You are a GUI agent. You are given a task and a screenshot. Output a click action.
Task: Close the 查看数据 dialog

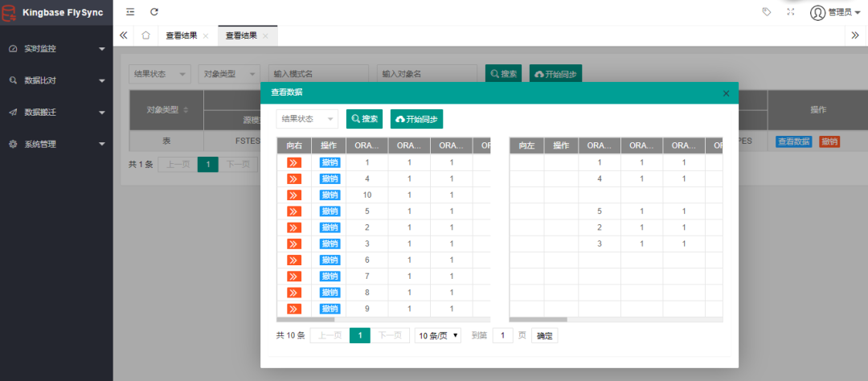(x=726, y=93)
